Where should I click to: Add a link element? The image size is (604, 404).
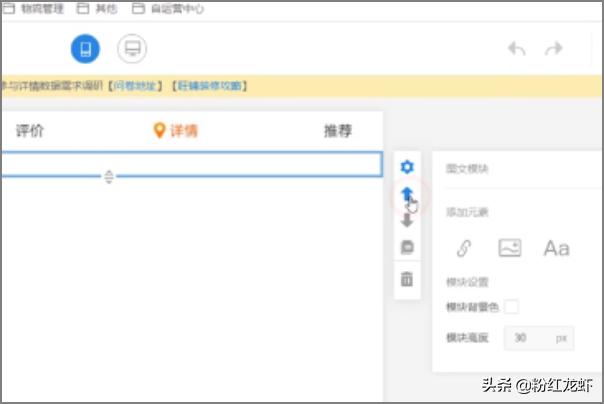click(x=464, y=249)
